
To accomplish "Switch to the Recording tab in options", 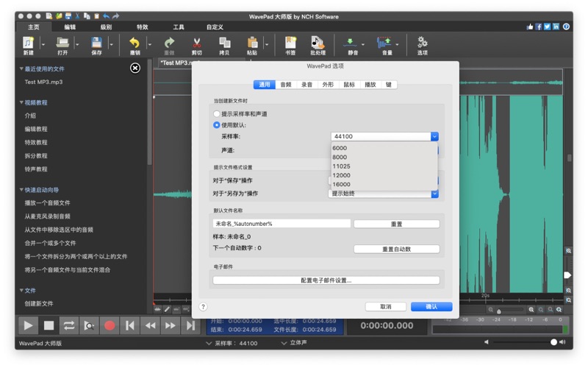I will (306, 85).
